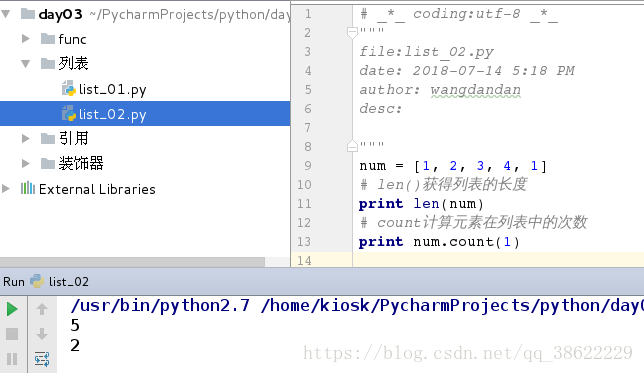Select the func folder label
The height and width of the screenshot is (373, 644).
[72, 39]
